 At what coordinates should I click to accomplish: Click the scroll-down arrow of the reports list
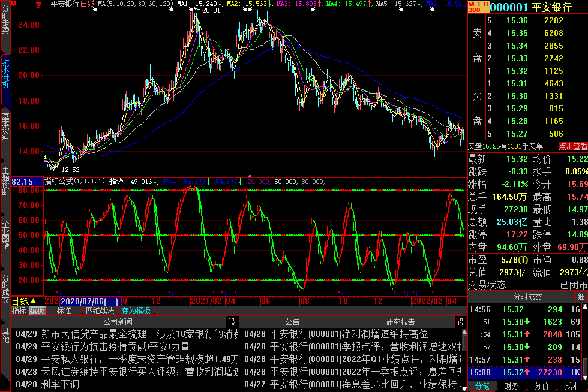pos(464,389)
